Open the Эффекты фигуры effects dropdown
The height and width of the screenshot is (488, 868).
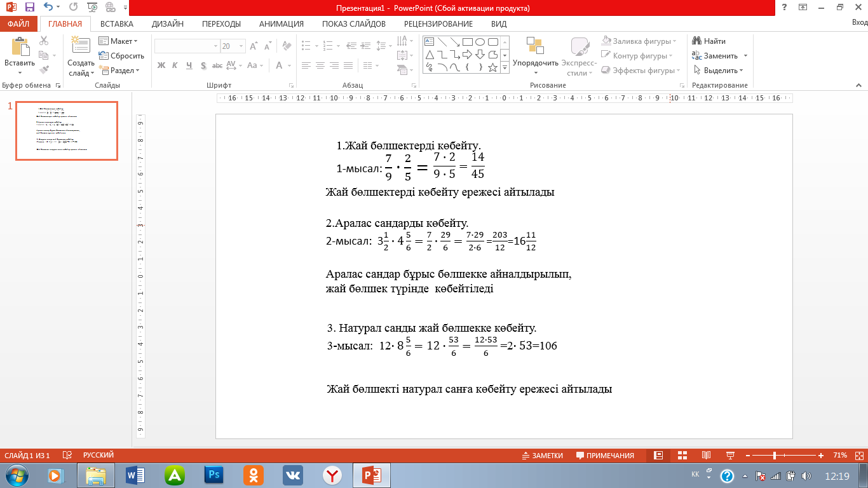(642, 71)
